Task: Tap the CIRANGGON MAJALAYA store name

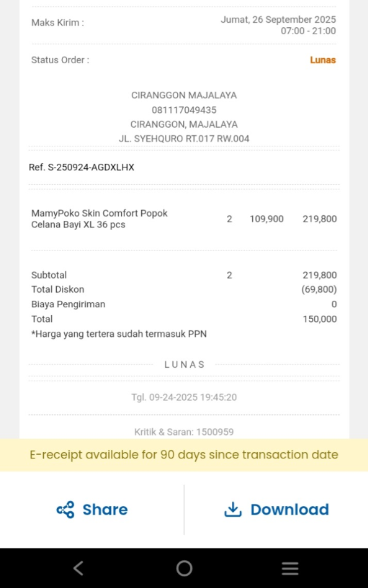Action: point(184,95)
